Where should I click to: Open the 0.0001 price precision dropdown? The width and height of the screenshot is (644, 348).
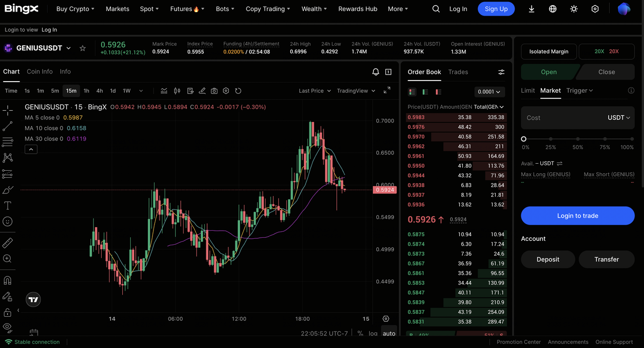tap(490, 92)
